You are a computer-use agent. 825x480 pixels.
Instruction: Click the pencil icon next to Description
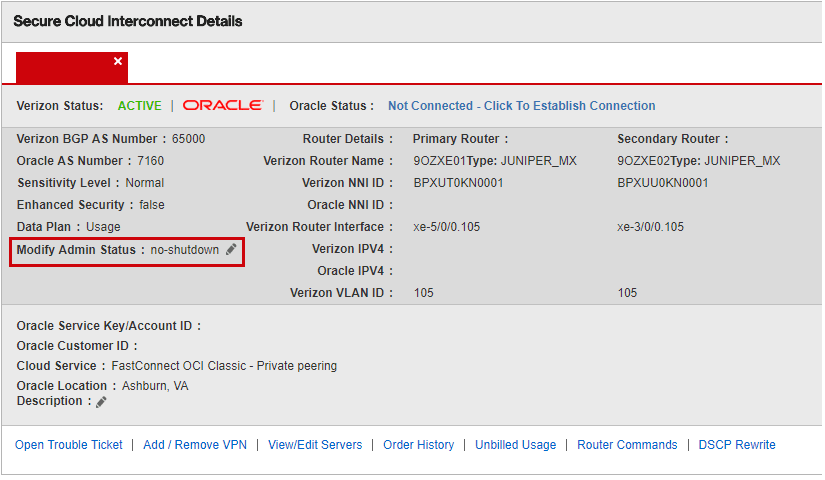(x=101, y=402)
